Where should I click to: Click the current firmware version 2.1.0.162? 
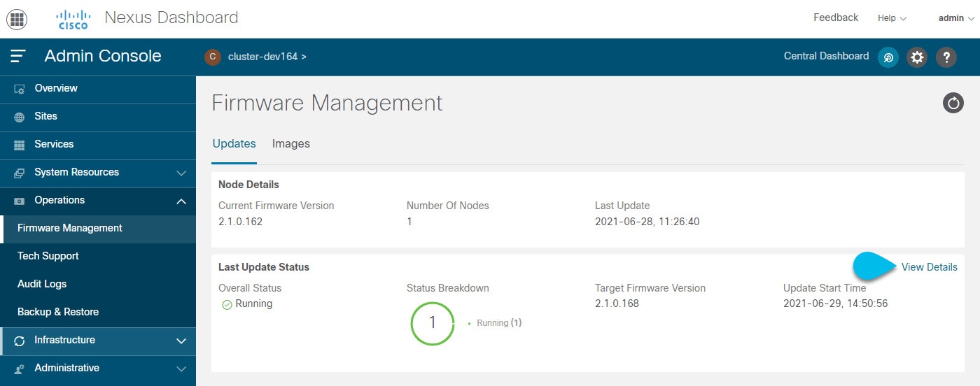tap(240, 222)
